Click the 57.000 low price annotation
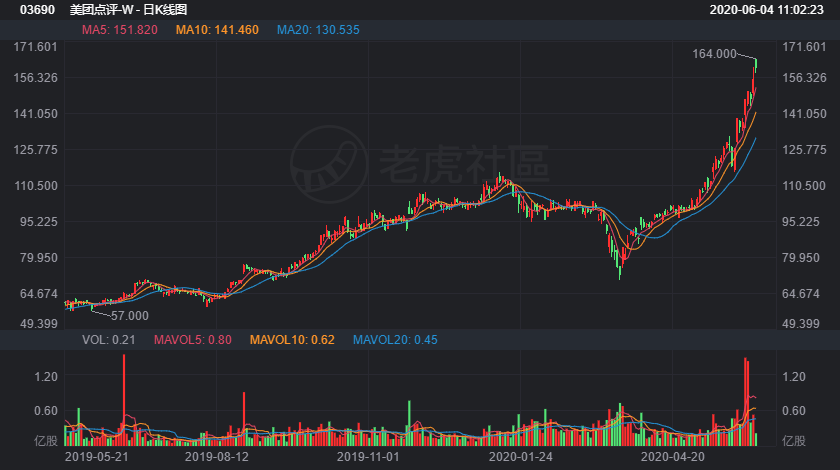Image resolution: width=840 pixels, height=470 pixels. [126, 316]
